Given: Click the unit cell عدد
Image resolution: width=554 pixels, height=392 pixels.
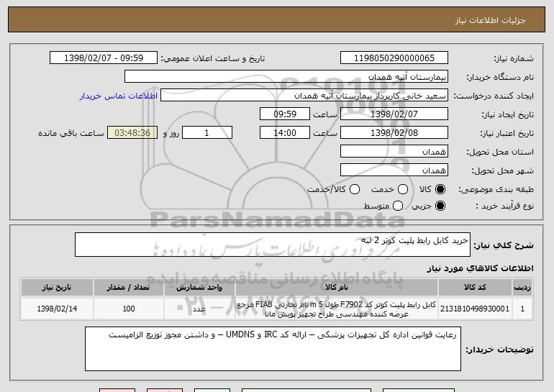Looking at the screenshot, I should (x=199, y=309).
